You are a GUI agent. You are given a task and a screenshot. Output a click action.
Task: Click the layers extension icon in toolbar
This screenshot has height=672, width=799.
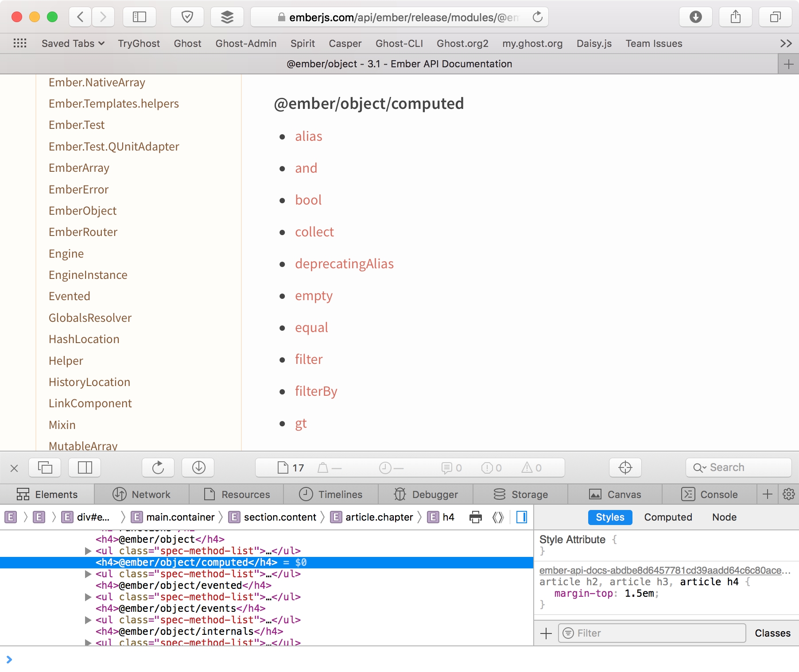point(227,17)
